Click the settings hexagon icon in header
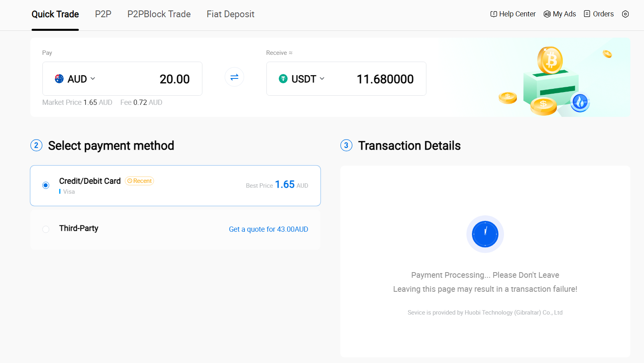This screenshot has width=644, height=363. click(625, 14)
